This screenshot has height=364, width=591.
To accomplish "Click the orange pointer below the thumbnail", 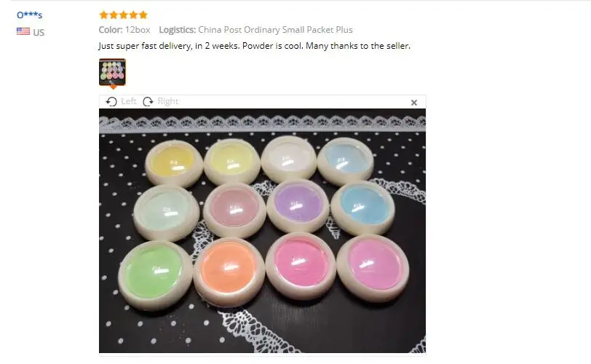I will click(x=113, y=87).
